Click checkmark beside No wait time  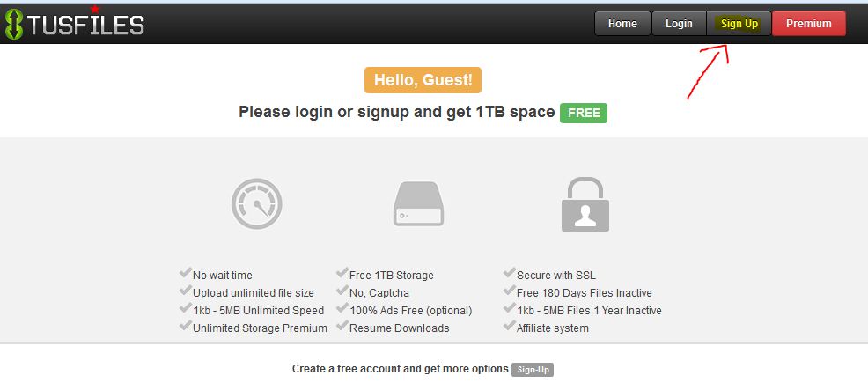(185, 275)
